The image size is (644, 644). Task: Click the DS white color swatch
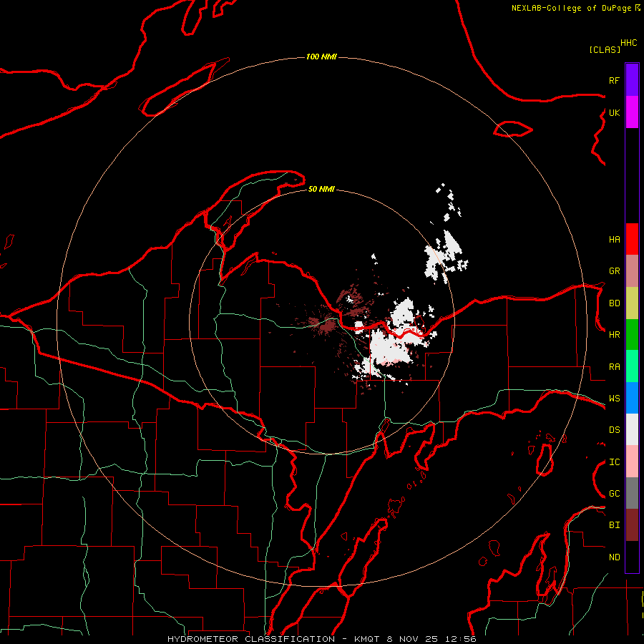click(x=632, y=429)
